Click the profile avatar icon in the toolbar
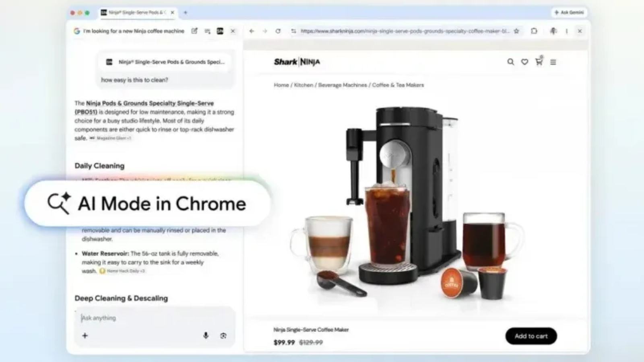 (x=553, y=31)
